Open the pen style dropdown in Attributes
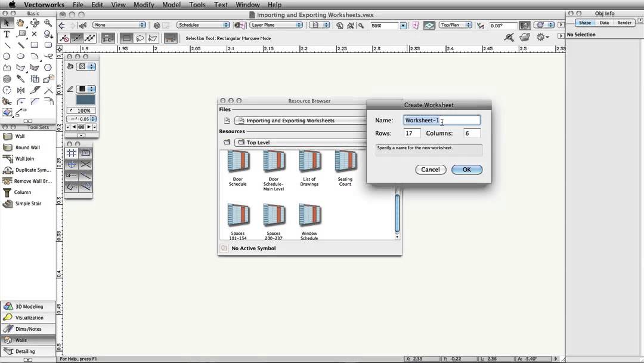Viewport: 644px width, 363px height. 86,89
